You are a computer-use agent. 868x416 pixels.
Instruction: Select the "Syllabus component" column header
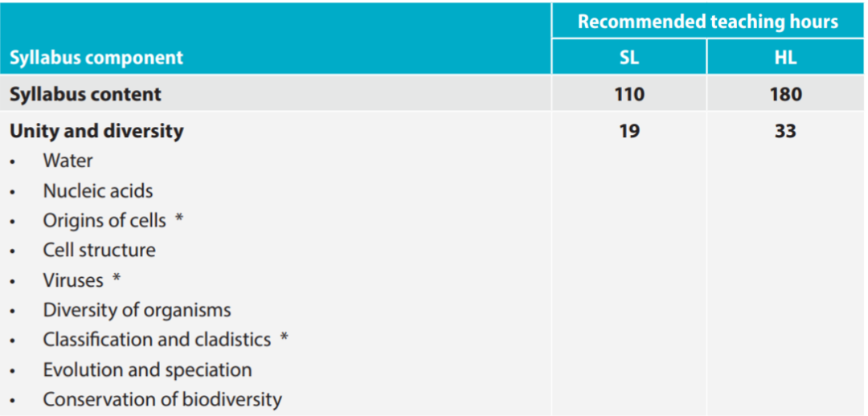point(96,58)
